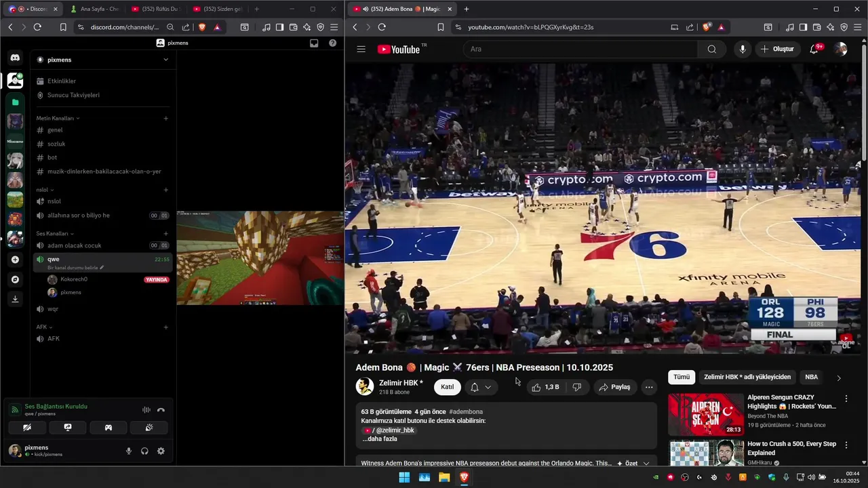Screen dimensions: 868x488
Task: Dislike the Adem Bona video
Action: coord(577,387)
